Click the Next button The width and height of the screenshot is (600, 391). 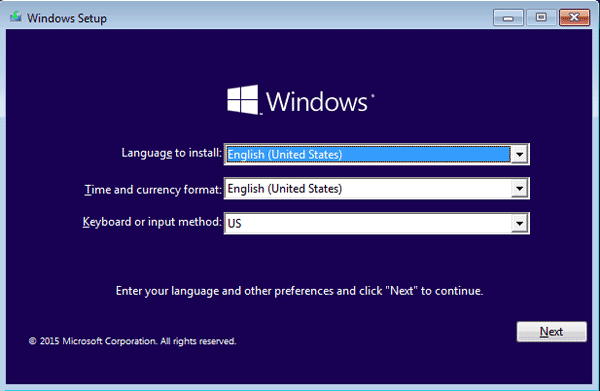coord(551,331)
